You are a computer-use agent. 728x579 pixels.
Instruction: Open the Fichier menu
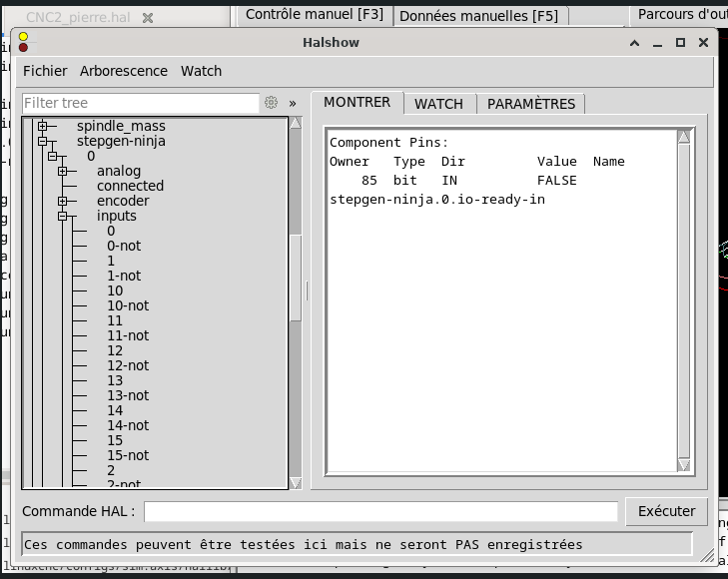(x=45, y=71)
